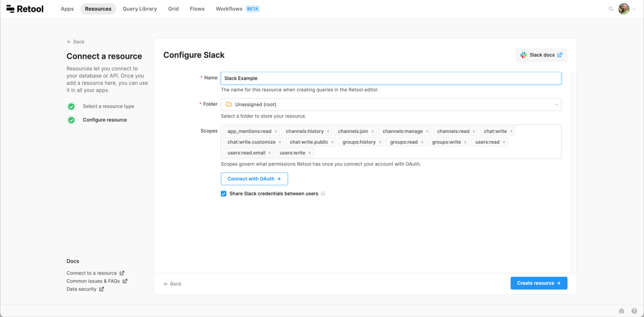
Task: Click the info icon beside Share Slack credentials
Action: (323, 194)
